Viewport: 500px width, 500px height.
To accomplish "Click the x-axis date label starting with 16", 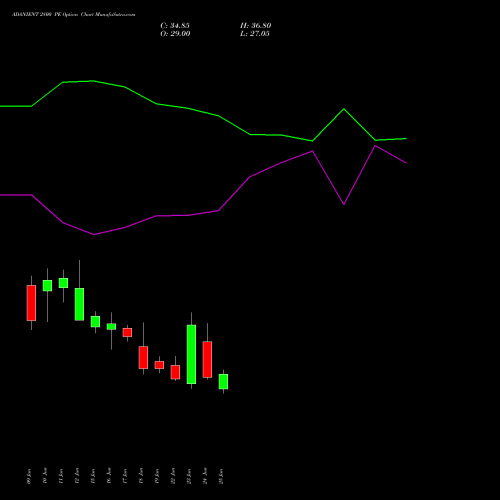I will click(109, 476).
